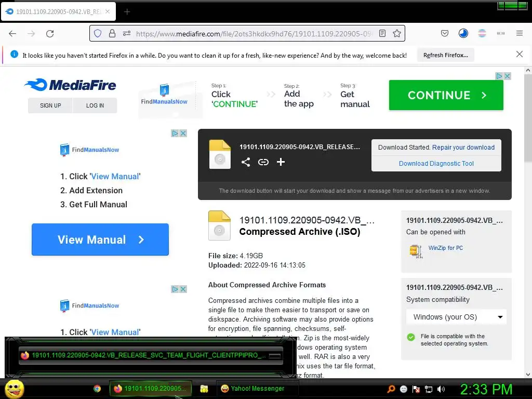This screenshot has width=532, height=399.
Task: Click the Refresh Firefox button
Action: [445, 55]
